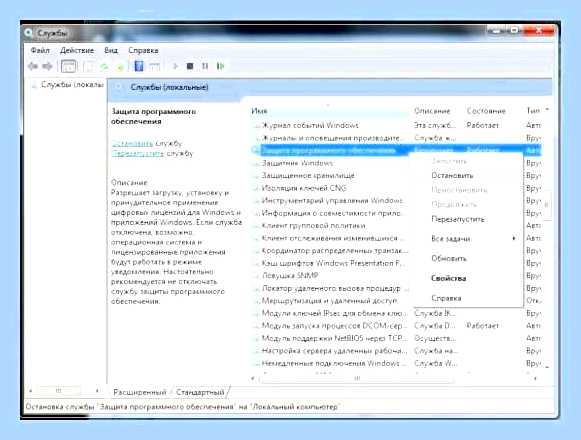Click the Журнал событий Windows gear icon
This screenshot has width=581, height=440.
tap(256, 126)
